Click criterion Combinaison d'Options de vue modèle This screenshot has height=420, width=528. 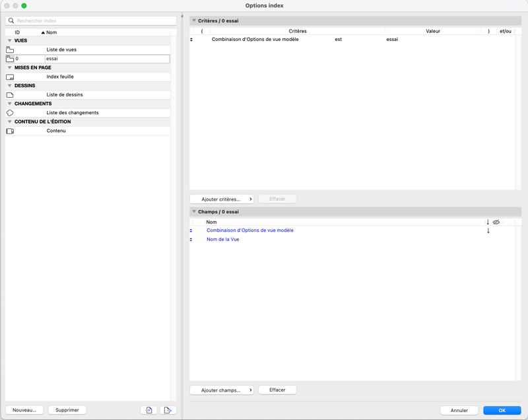tap(255, 40)
